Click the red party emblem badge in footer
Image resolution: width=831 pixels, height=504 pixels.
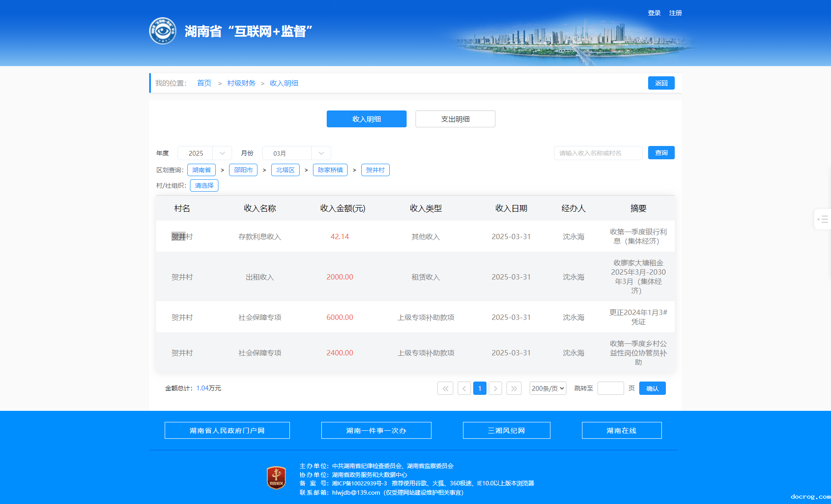coord(276,478)
